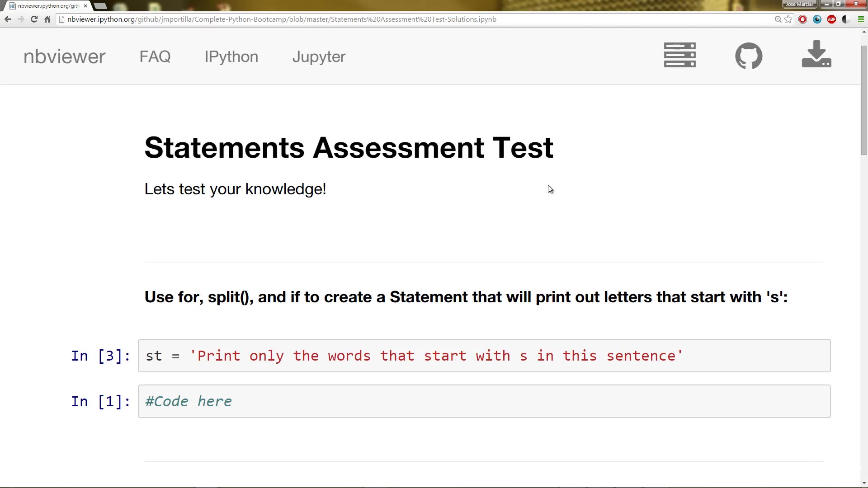Viewport: 868px width, 488px height.
Task: Click the page zoom magnifier in address bar
Action: pos(778,19)
